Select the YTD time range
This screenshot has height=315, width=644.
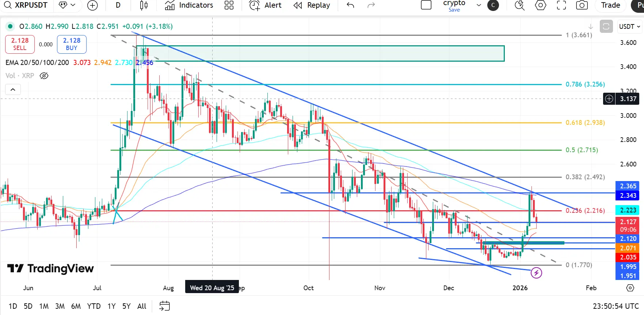pos(94,306)
